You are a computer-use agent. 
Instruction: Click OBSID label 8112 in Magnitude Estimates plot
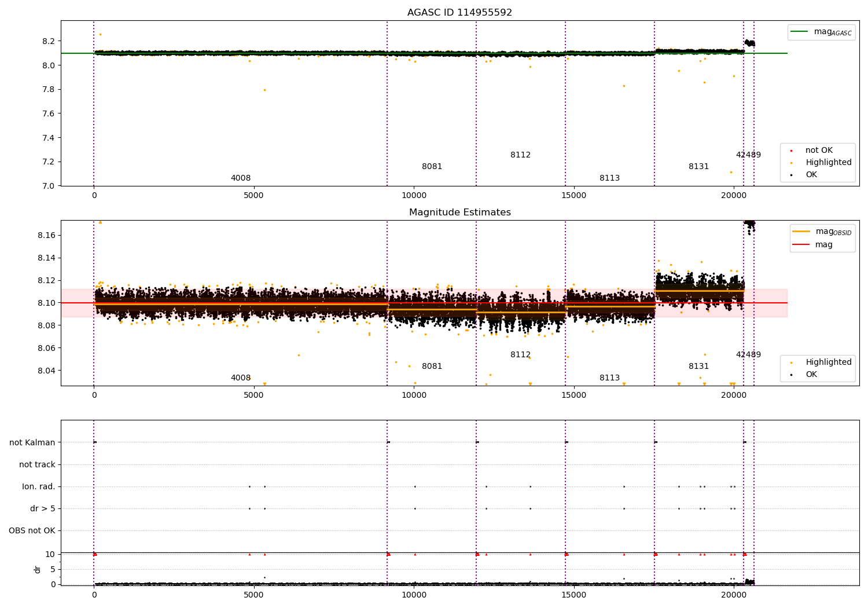click(520, 355)
